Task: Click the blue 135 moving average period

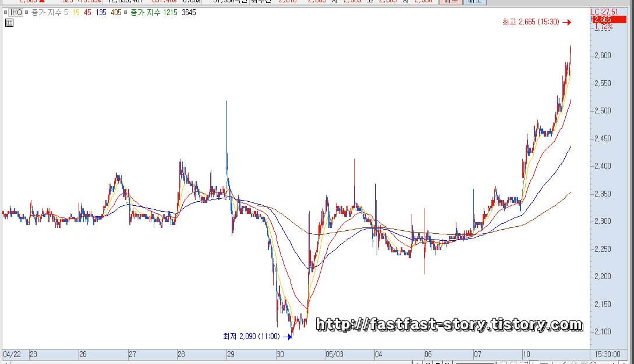Action: (x=101, y=13)
